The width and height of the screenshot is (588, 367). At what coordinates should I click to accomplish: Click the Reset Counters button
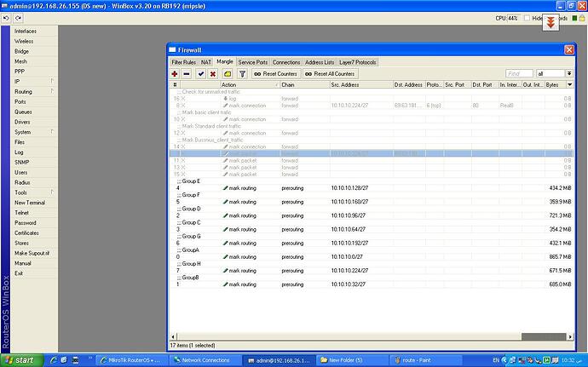(x=276, y=74)
